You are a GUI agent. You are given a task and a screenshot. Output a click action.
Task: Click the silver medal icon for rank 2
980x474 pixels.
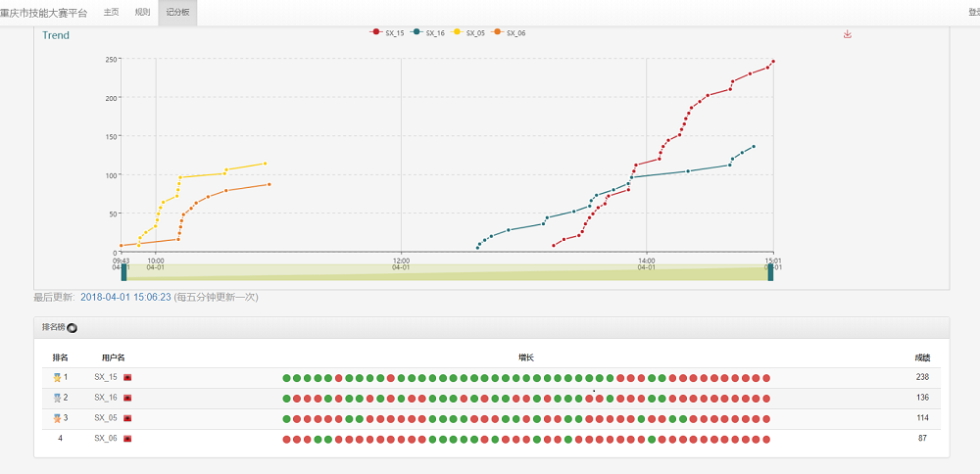pyautogui.click(x=57, y=398)
